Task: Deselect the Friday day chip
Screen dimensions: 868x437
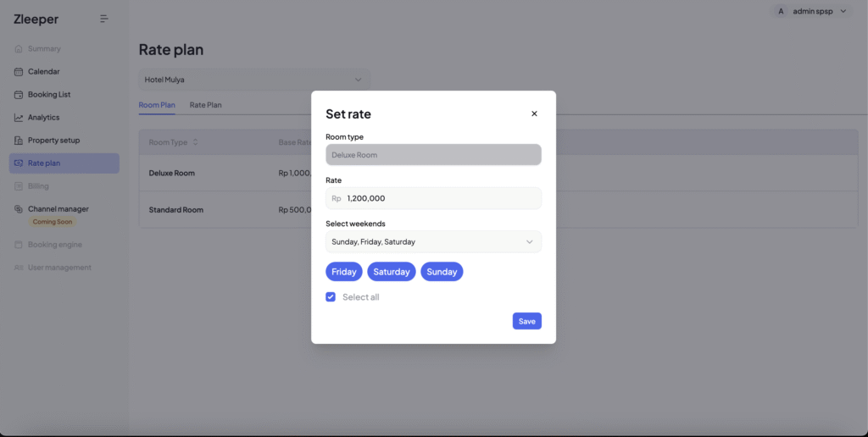Action: point(344,272)
